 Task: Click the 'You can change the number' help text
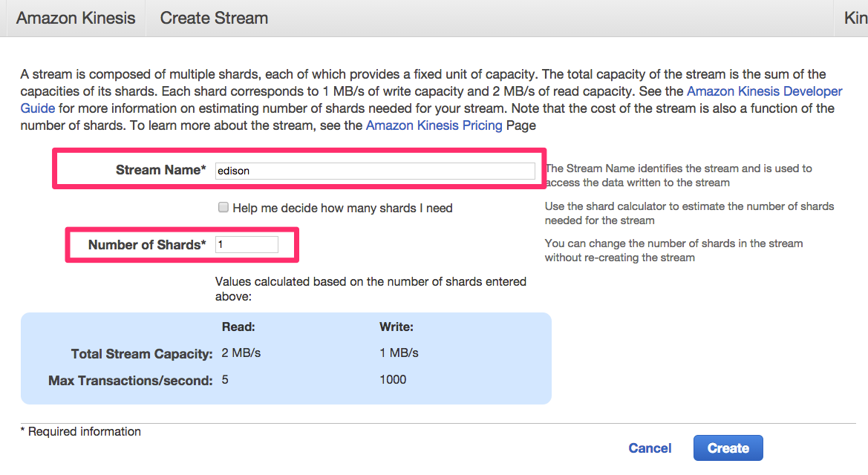click(x=673, y=250)
